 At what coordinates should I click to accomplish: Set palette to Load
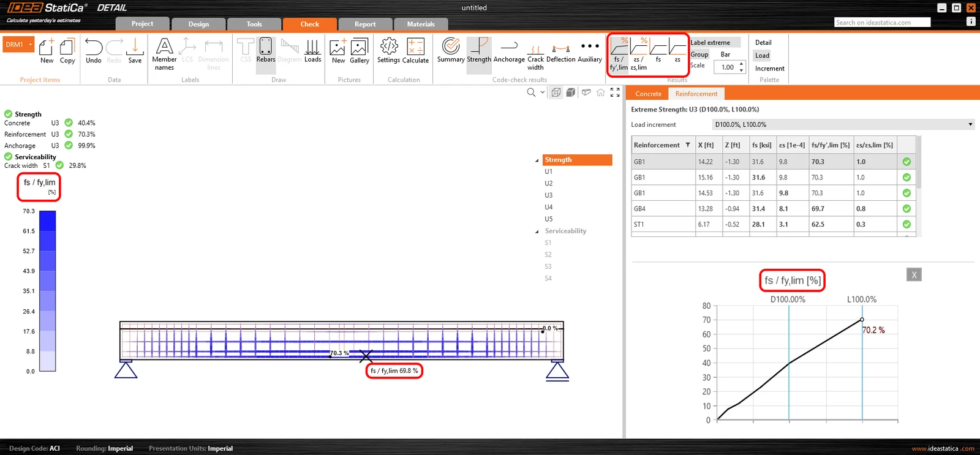[x=762, y=55]
